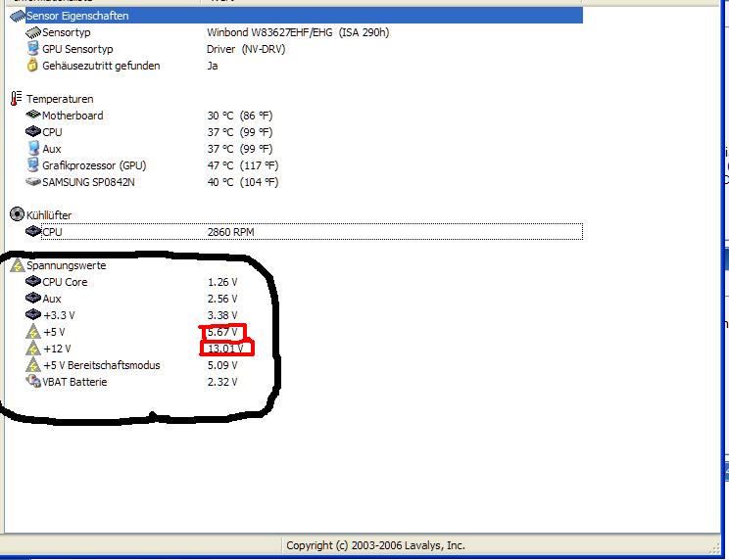The height and width of the screenshot is (560, 729).
Task: Click the 2.32 V value
Action: (x=222, y=382)
